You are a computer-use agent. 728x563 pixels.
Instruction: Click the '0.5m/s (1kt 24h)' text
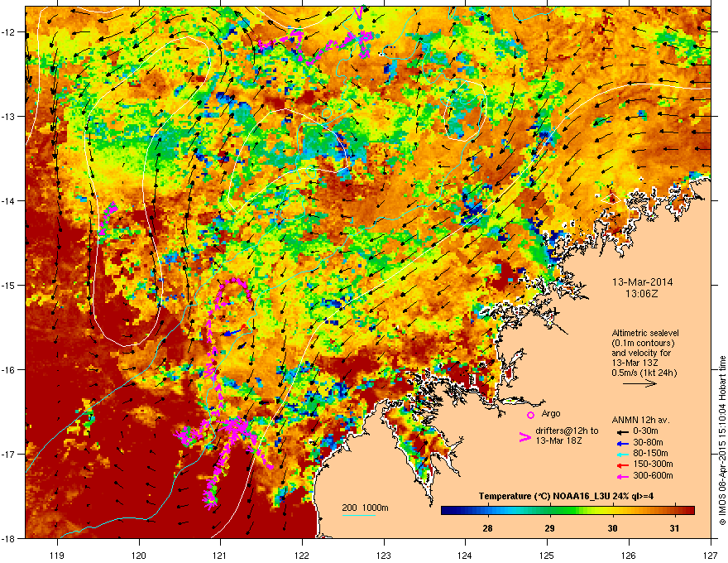tap(644, 373)
